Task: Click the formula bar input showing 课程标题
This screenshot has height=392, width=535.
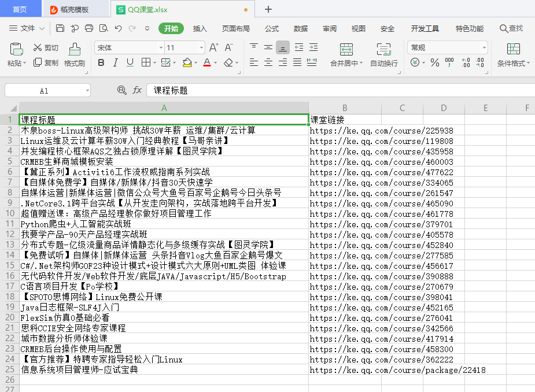Action: (x=341, y=90)
